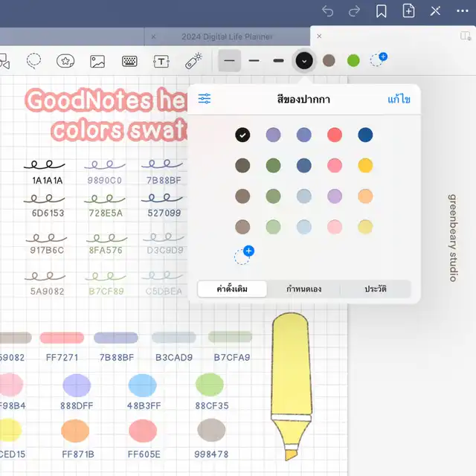The image size is (476, 476).
Task: Activate the Laser pointer tool
Action: tap(193, 60)
